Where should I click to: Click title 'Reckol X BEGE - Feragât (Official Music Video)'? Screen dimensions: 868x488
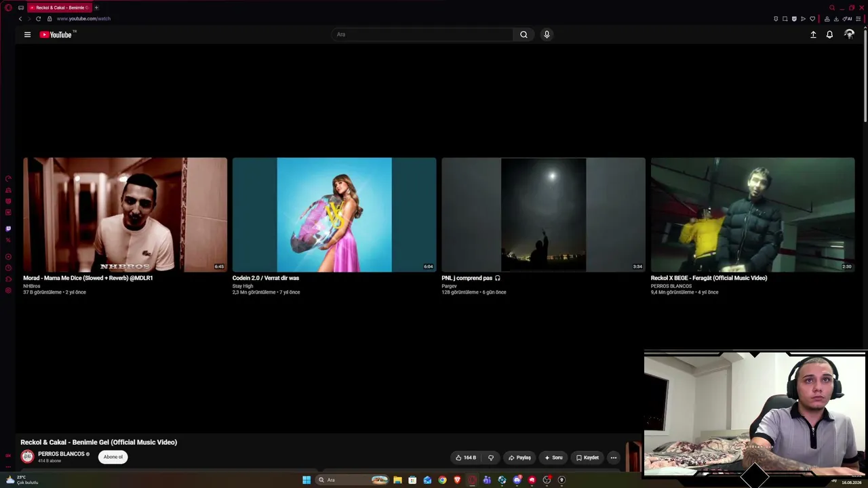pos(709,278)
